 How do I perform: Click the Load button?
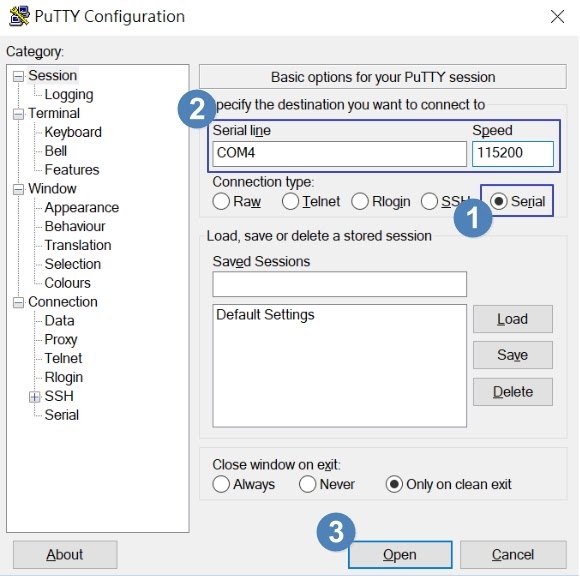pos(513,319)
